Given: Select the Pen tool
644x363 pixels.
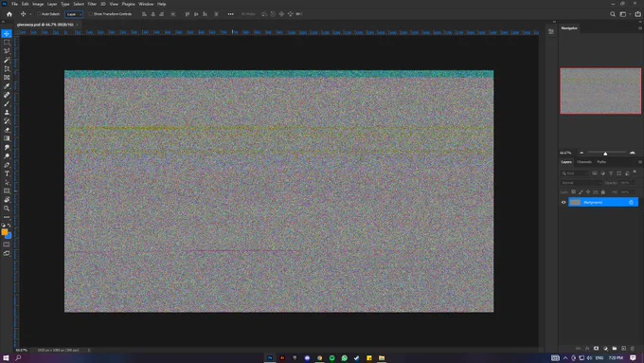Looking at the screenshot, I should point(7,165).
